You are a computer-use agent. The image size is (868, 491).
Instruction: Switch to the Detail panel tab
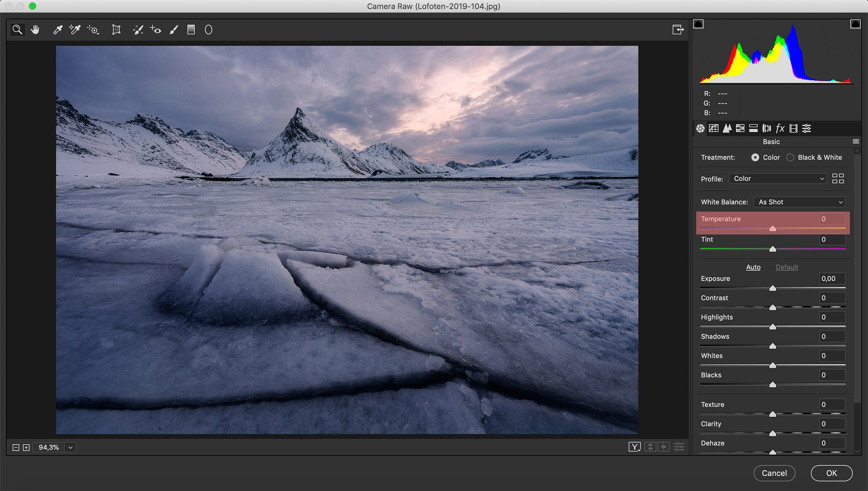tap(727, 128)
